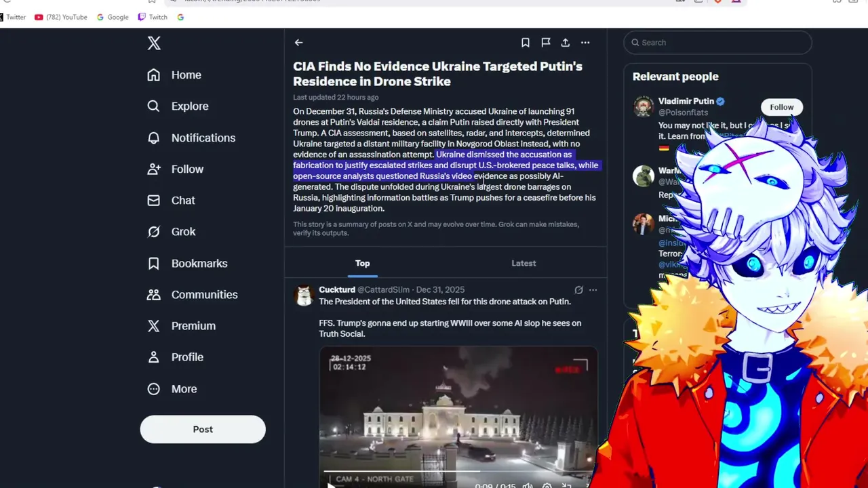Click the 'Relevant people' heading
Viewport: 868px width, 488px height.
675,77
